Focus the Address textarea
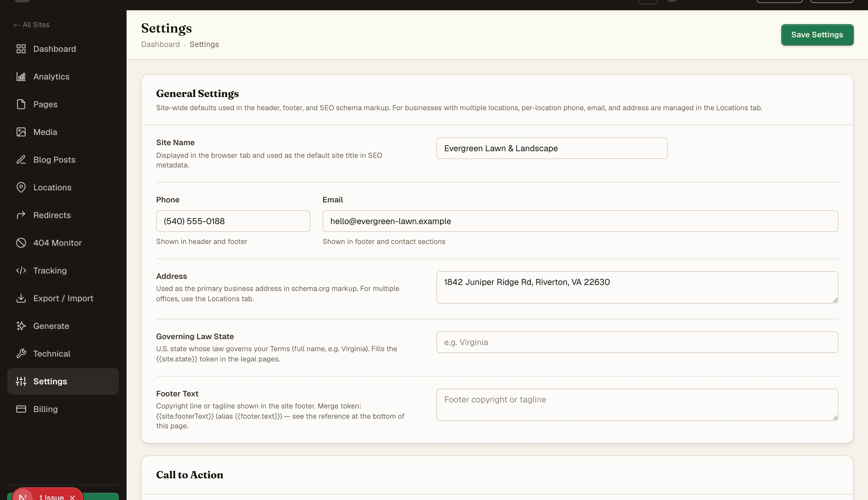868x500 pixels. (637, 287)
